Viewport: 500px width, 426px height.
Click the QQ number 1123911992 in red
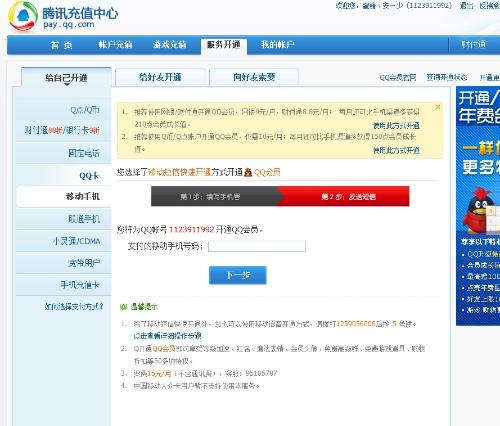[x=192, y=229]
